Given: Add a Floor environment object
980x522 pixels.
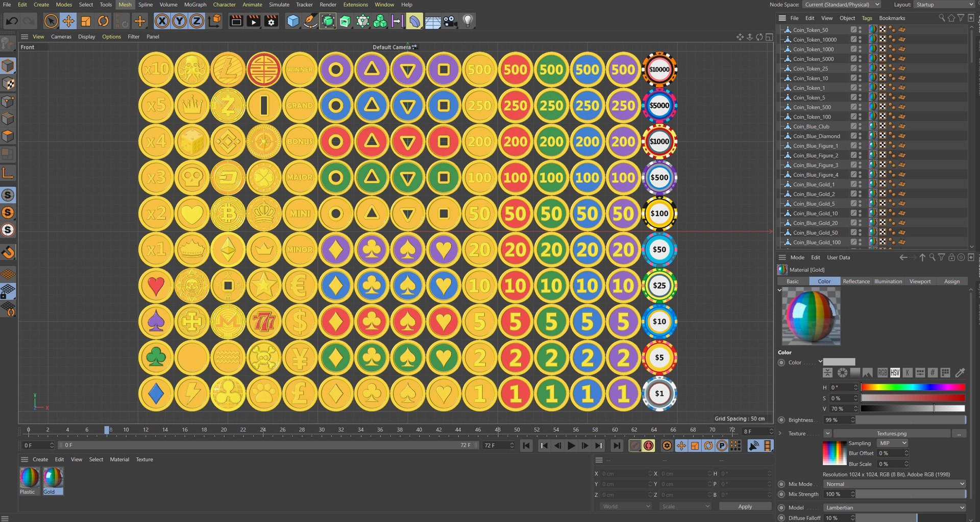Looking at the screenshot, I should point(433,21).
